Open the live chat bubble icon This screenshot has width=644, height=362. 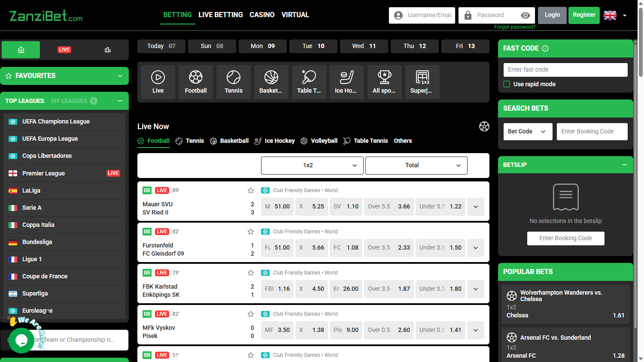[21, 341]
